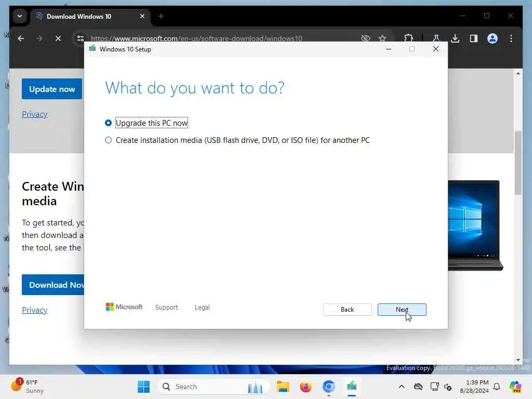Click Download Now button on webpage
This screenshot has height=399, width=532.
point(53,285)
